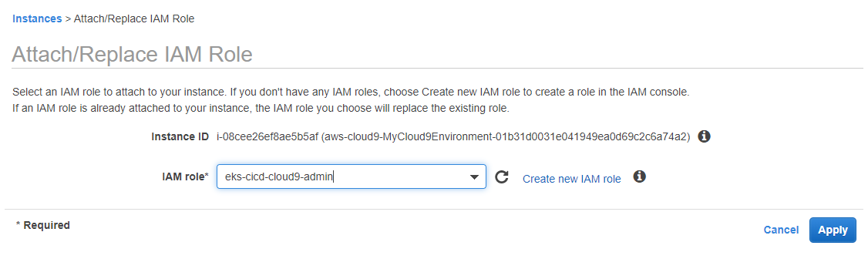The image size is (868, 279).
Task: Open the Create new IAM role link
Action: point(572,179)
